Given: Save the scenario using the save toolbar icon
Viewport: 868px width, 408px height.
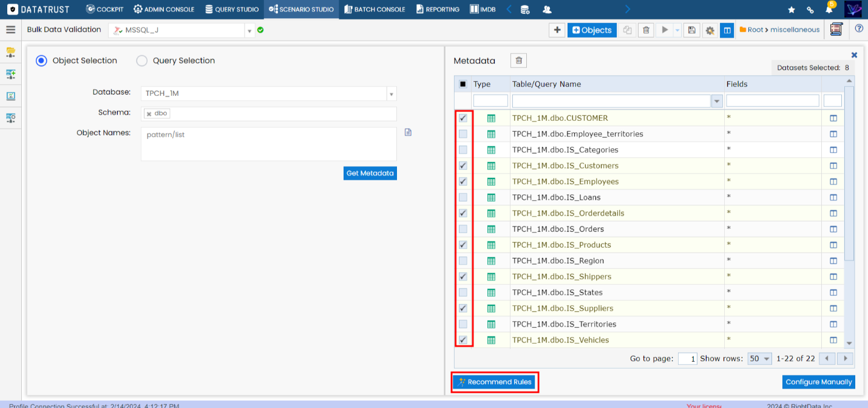Looking at the screenshot, I should pyautogui.click(x=691, y=30).
